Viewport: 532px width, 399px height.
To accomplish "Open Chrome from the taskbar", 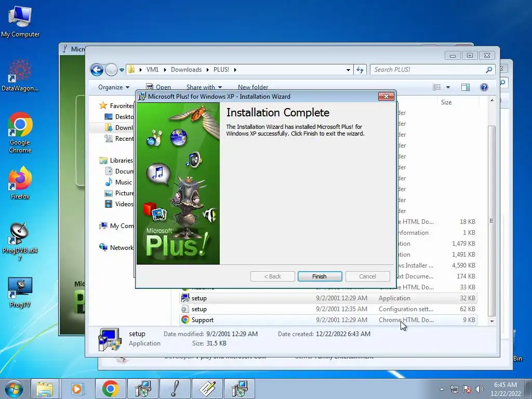I will [110, 389].
